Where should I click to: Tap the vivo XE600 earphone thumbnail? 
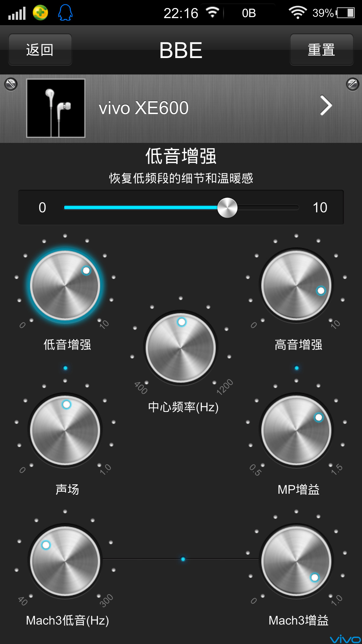tap(56, 108)
